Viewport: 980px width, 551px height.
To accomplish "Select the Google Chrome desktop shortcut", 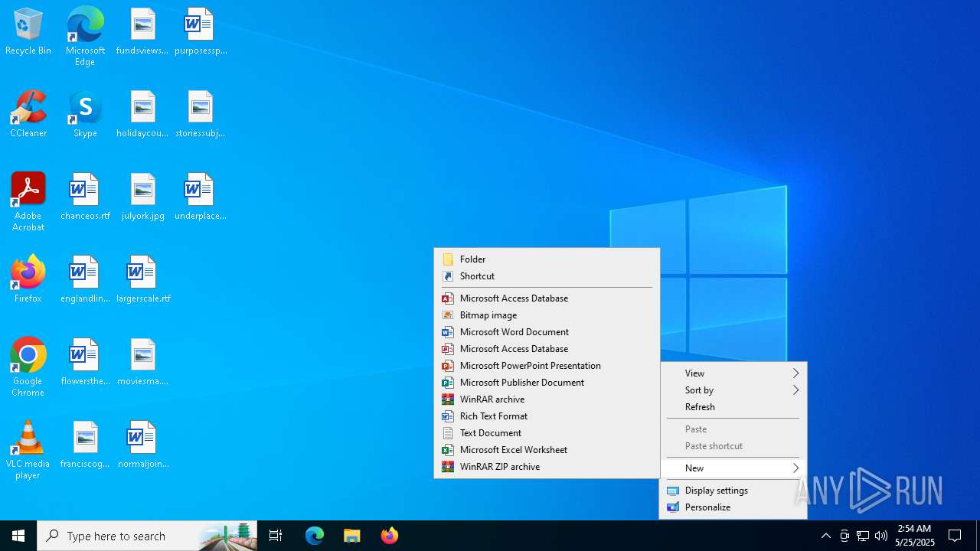I will (28, 367).
